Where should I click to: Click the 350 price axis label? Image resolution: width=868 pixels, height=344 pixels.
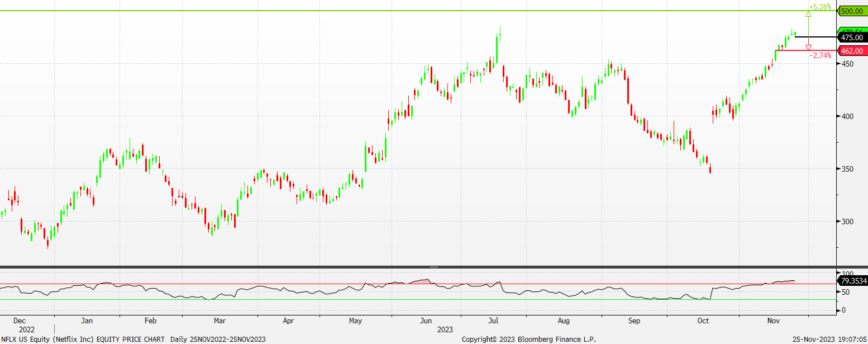847,169
